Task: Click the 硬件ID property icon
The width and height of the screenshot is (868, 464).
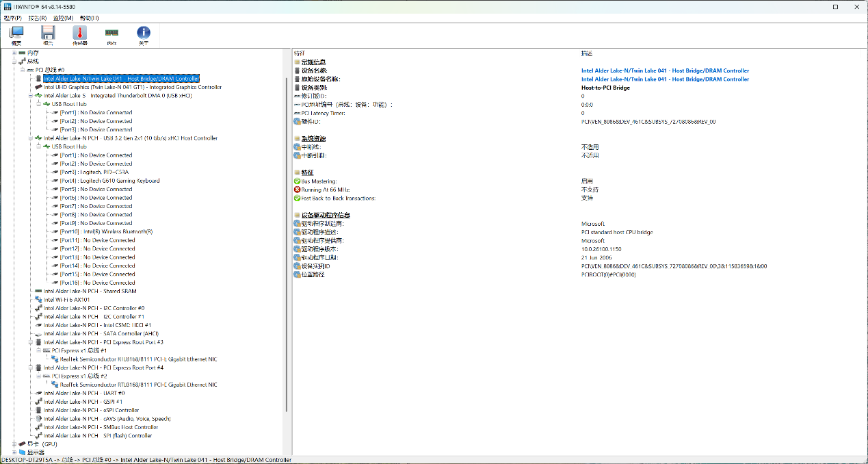Action: click(x=297, y=122)
